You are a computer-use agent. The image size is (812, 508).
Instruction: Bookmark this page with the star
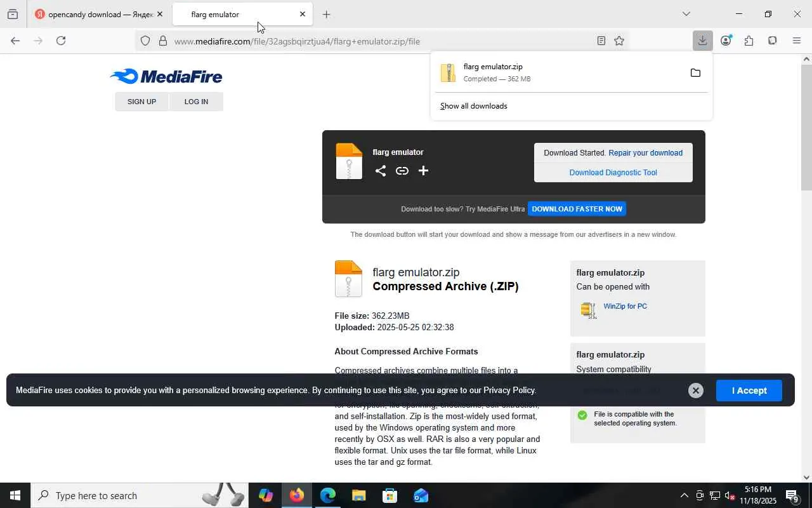(x=619, y=41)
